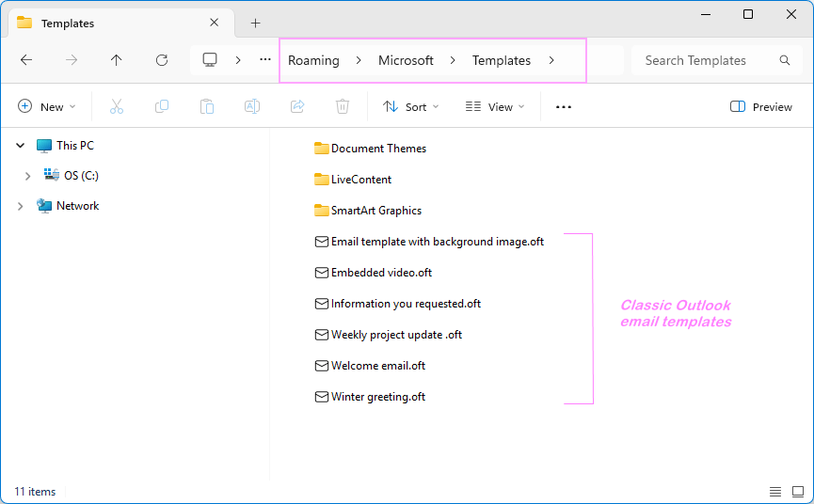Screen dimensions: 814x504
Task: Go up one folder level
Action: pyautogui.click(x=117, y=60)
